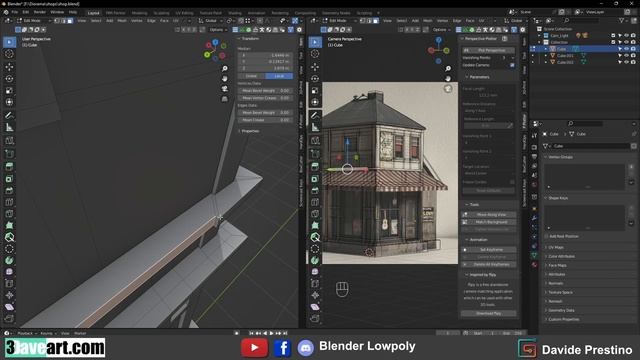Viewport: 640px width, 360px height.
Task: Open the Mesh menu in left viewport header
Action: (x=122, y=20)
